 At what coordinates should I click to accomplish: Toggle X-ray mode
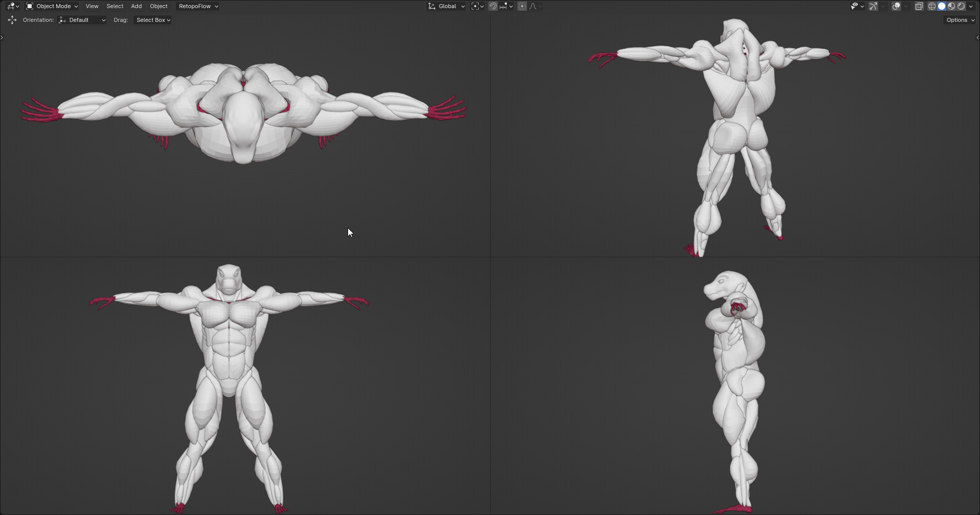(919, 6)
